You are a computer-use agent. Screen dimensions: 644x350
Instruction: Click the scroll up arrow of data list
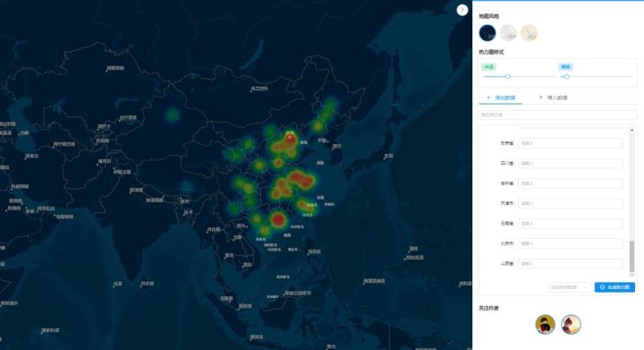click(631, 130)
